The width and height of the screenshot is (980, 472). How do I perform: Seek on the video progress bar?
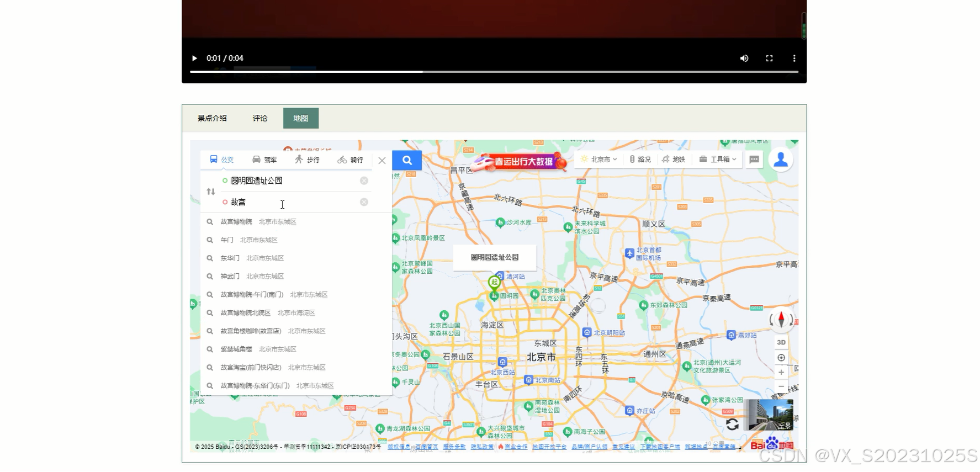click(x=494, y=72)
